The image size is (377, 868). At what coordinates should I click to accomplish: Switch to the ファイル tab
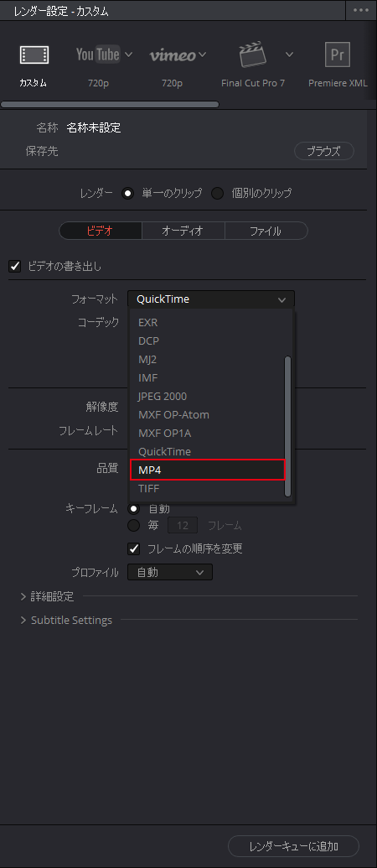(266, 231)
